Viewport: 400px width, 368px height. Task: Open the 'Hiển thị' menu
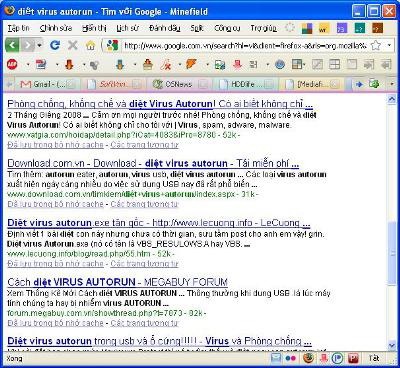[x=94, y=28]
